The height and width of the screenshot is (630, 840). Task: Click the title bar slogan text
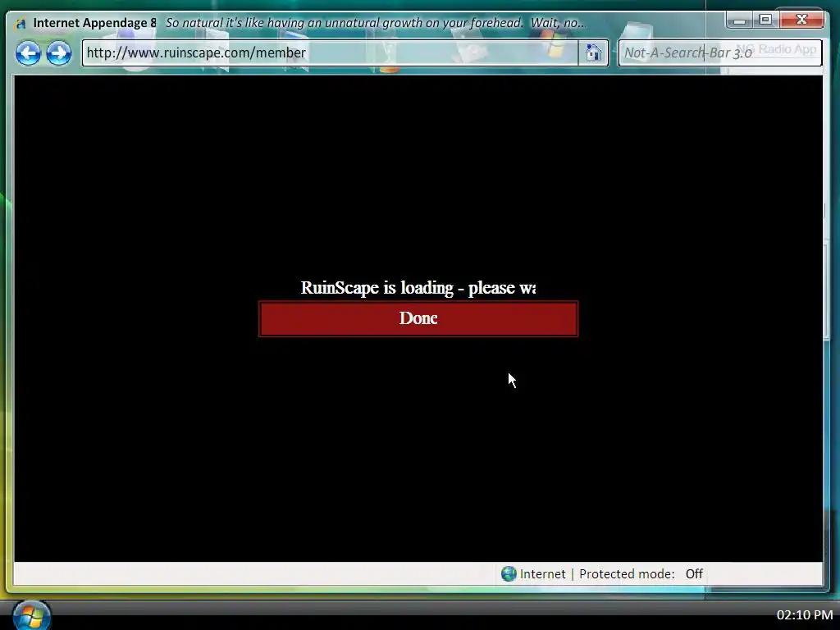375,23
